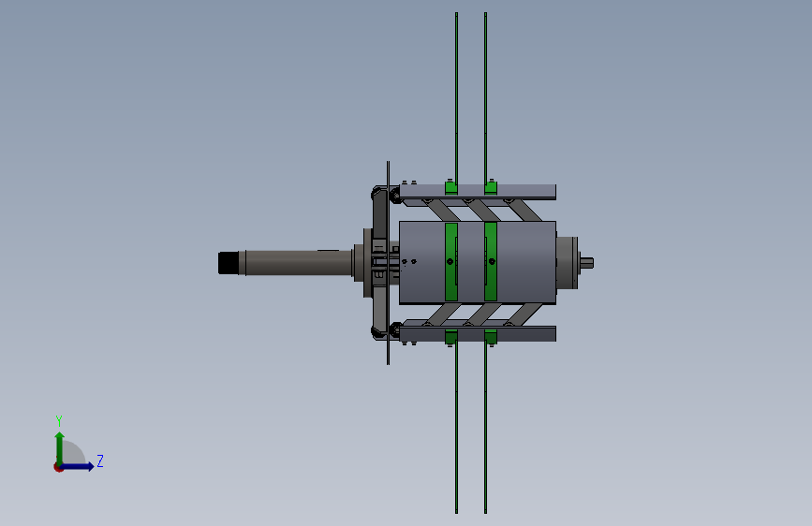Select the right green rod extending upward
This screenshot has width=812, height=526.
[x=485, y=96]
